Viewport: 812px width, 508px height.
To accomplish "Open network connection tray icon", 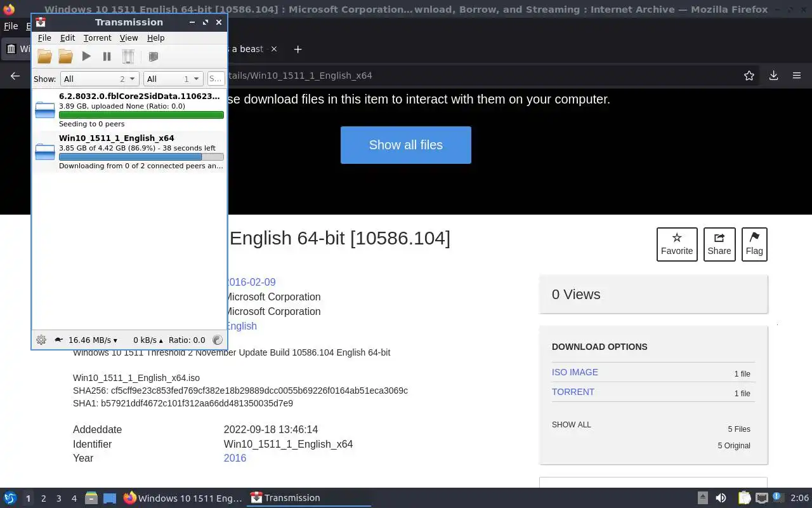I will tap(761, 498).
